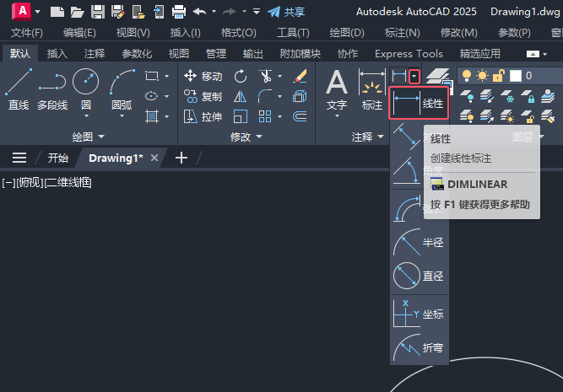Choose the Aligned dimension icon in the list
Screen dimensions: 563x392
[x=407, y=137]
